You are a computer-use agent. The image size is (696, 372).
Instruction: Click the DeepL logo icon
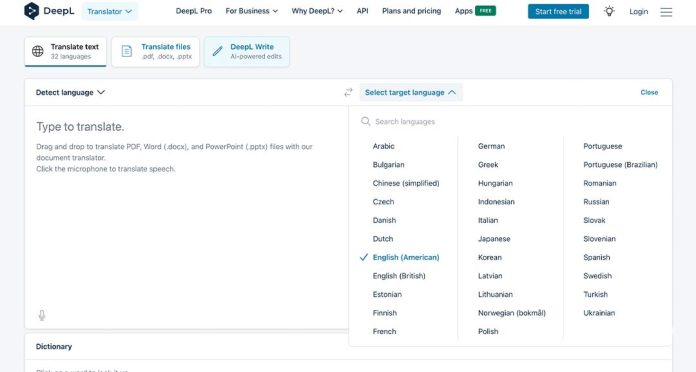(x=31, y=11)
